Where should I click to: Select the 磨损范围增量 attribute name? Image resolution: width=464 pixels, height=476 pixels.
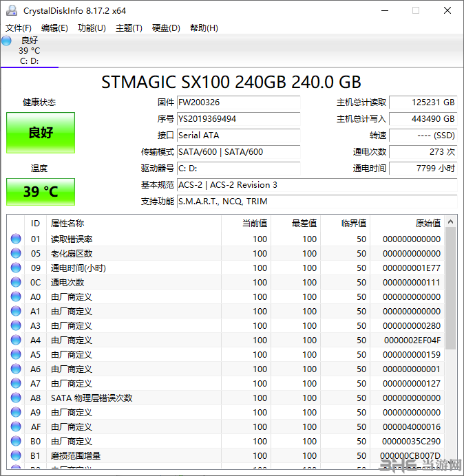click(75, 455)
